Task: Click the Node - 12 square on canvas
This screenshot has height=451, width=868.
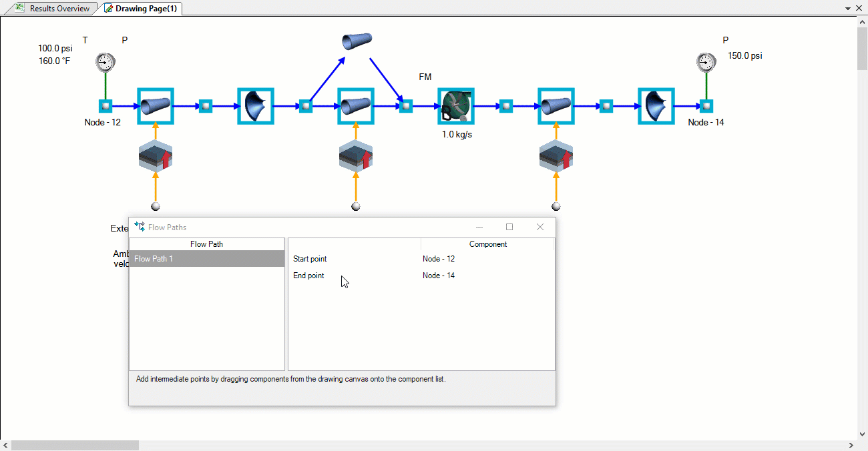Action: pos(105,106)
